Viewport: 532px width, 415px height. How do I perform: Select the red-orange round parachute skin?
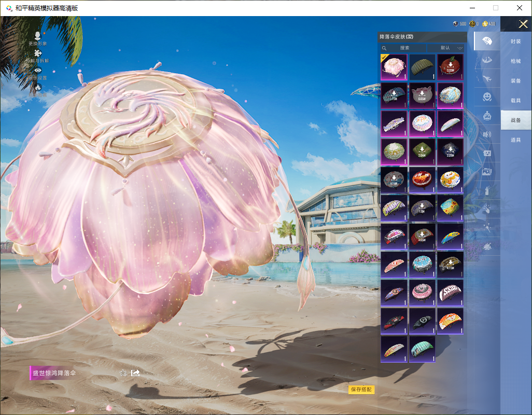pos(422,180)
